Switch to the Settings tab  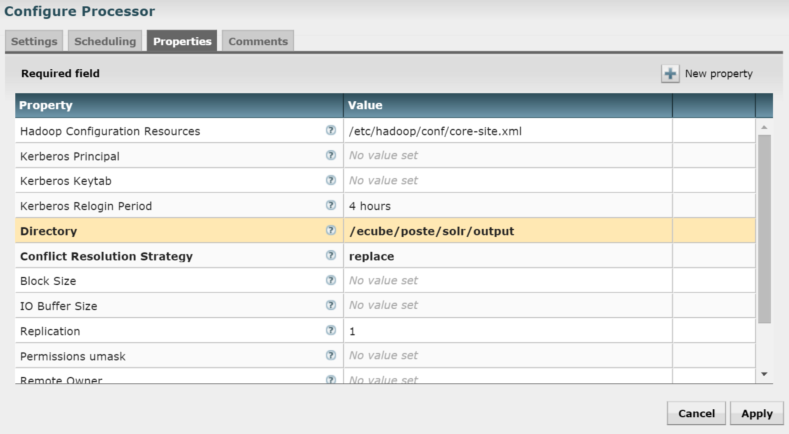[35, 41]
